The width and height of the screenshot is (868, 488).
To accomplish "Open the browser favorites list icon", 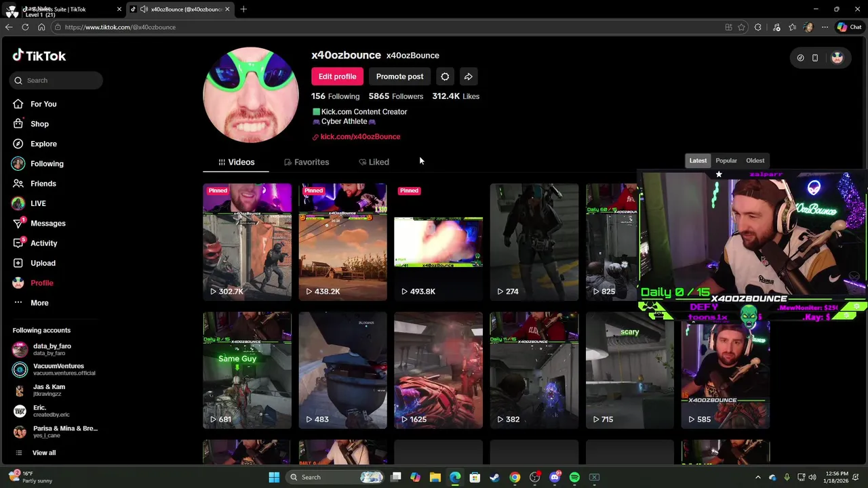I will 792,27.
